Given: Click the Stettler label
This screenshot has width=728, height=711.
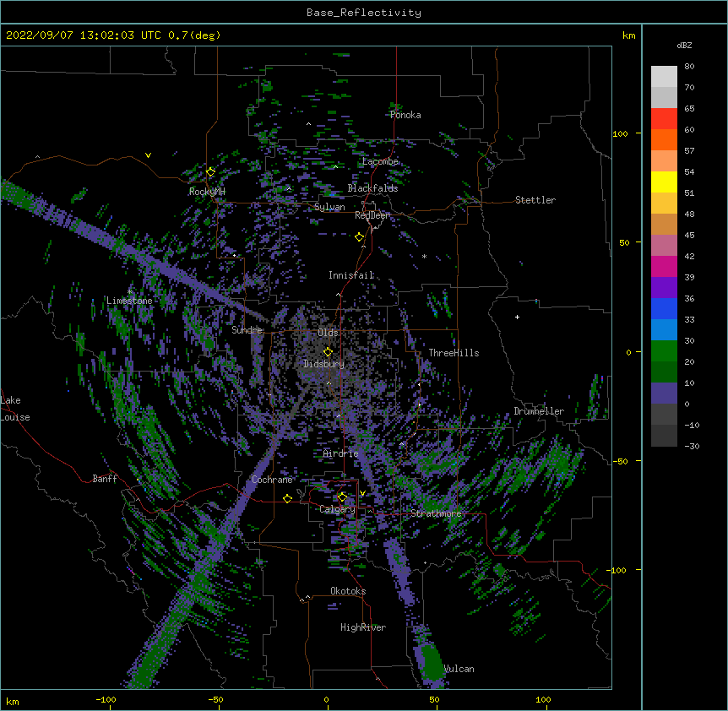Looking at the screenshot, I should 535,200.
